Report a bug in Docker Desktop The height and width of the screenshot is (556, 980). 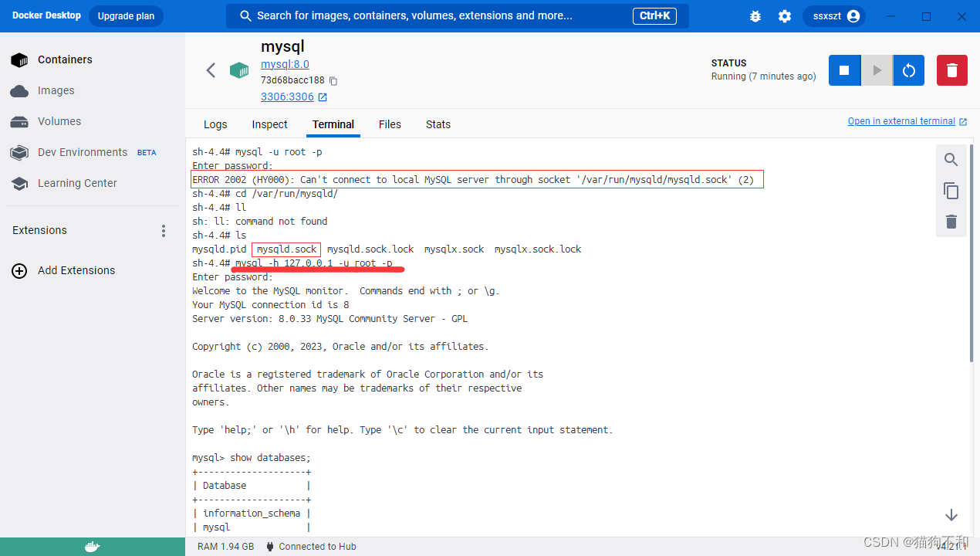[755, 15]
